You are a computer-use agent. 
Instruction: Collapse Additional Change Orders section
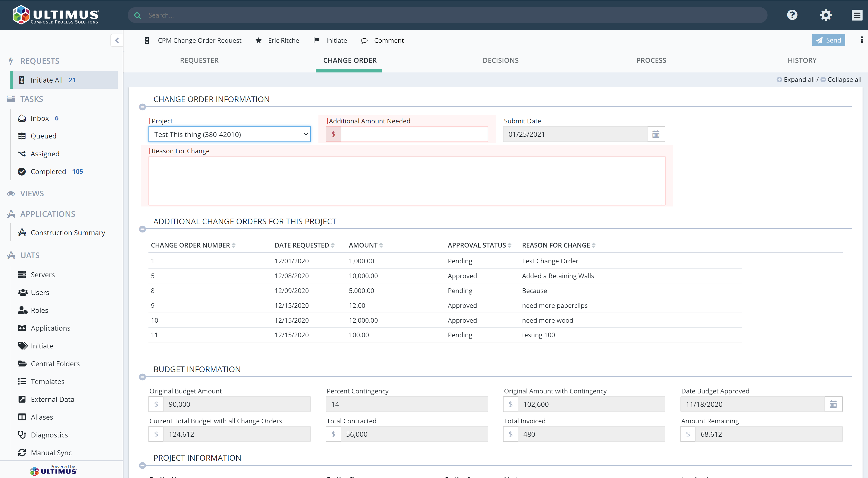(x=143, y=229)
